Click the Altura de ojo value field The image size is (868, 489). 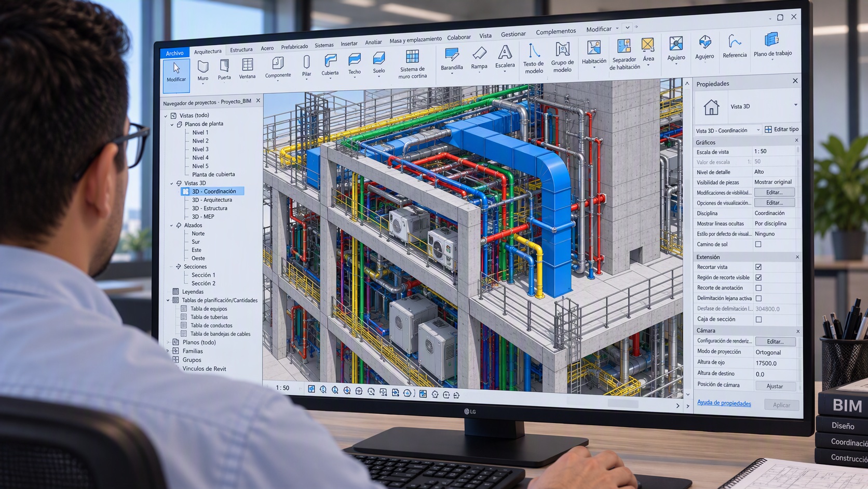coord(775,363)
